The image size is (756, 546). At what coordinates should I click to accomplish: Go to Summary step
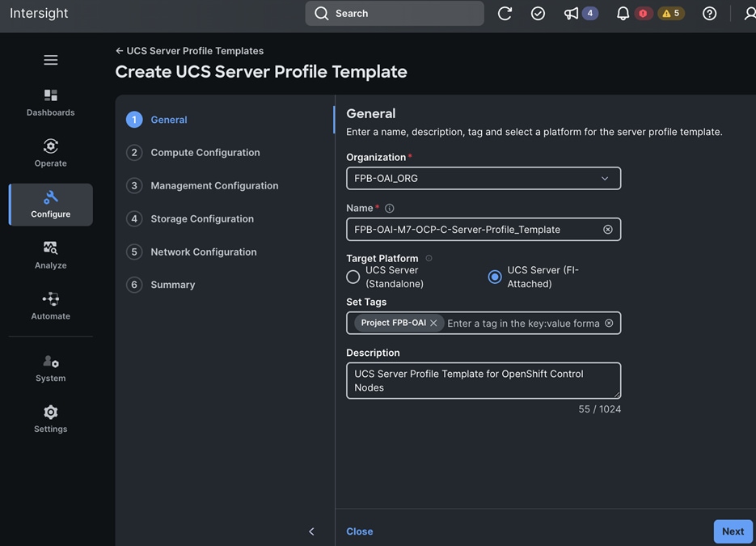pos(161,285)
